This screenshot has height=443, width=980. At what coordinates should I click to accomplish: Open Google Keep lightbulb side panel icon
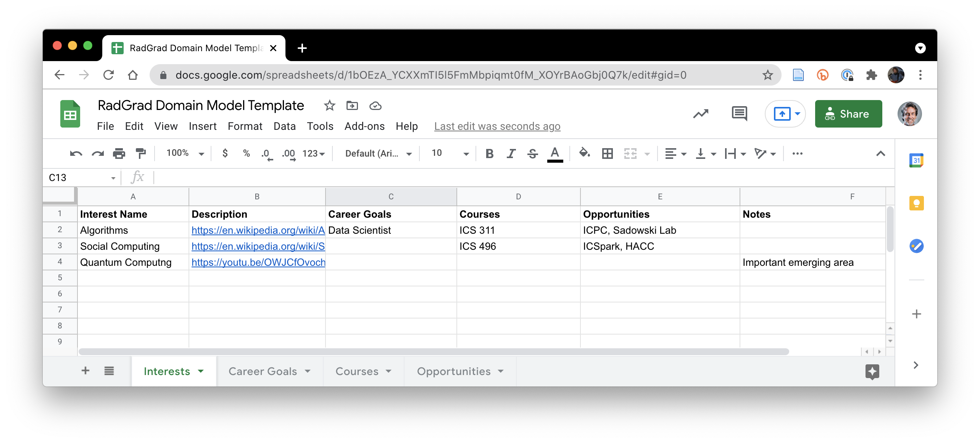coord(916,203)
